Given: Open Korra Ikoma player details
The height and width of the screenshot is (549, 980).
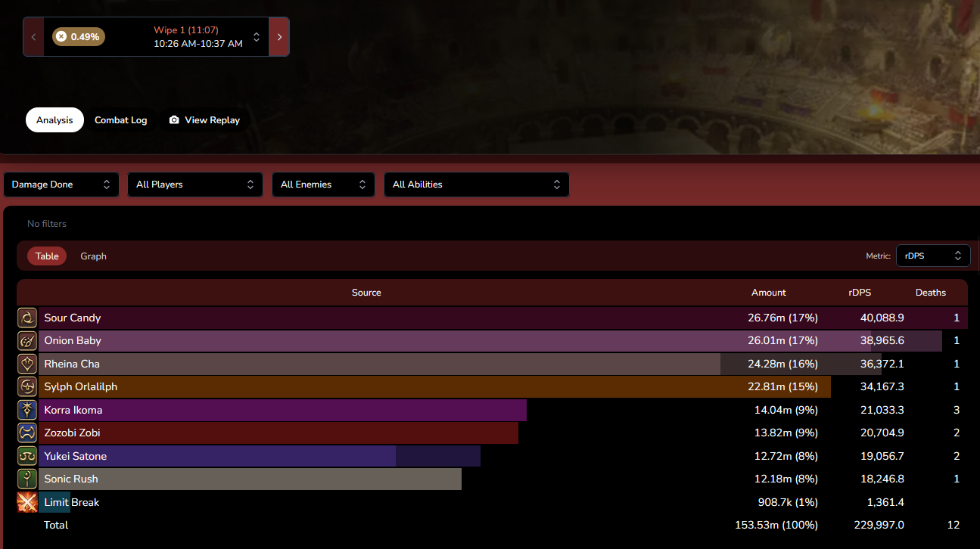Looking at the screenshot, I should pyautogui.click(x=73, y=410).
